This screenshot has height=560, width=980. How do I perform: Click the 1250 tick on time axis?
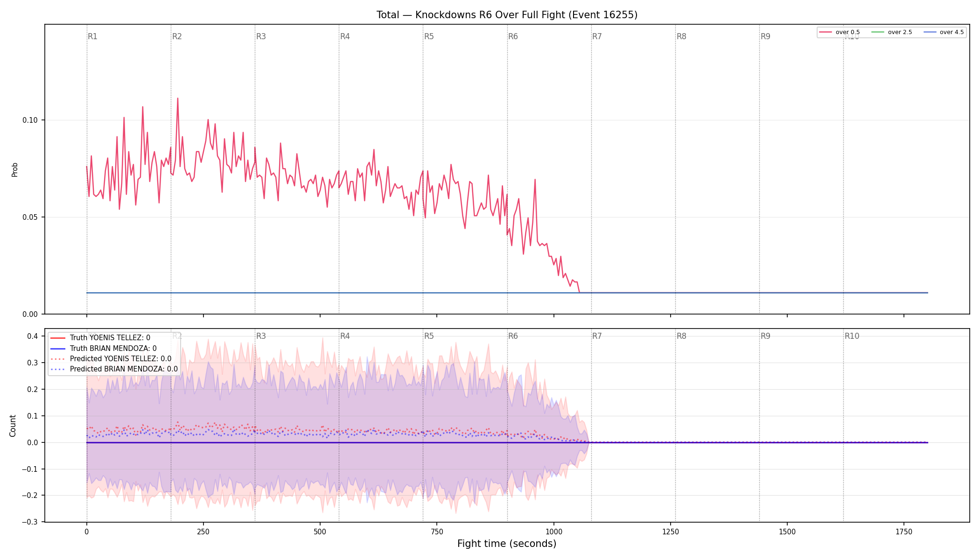tap(671, 532)
